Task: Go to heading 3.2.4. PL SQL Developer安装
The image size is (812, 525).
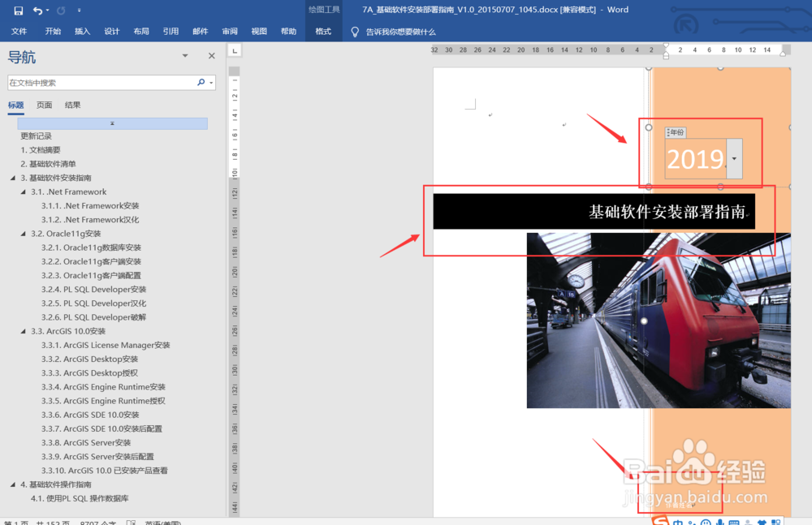Action: coord(93,290)
